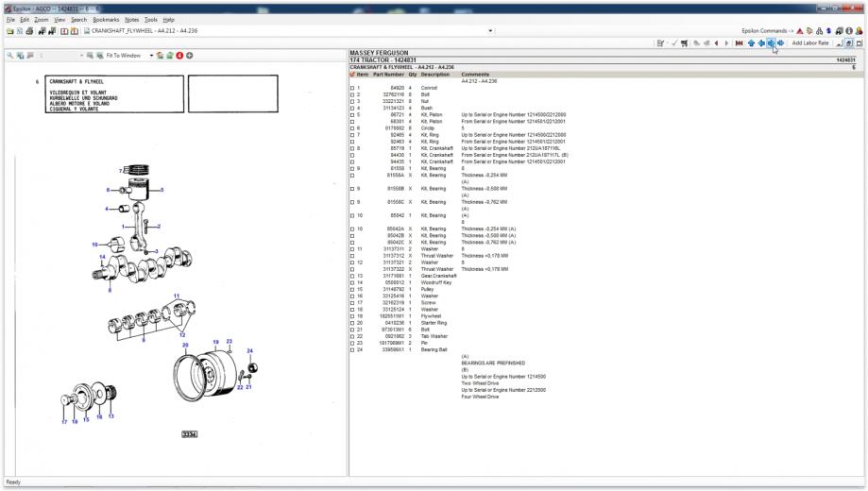Image resolution: width=868 pixels, height=491 pixels.
Task: Click callout number 17 in the diagram
Action: point(64,422)
